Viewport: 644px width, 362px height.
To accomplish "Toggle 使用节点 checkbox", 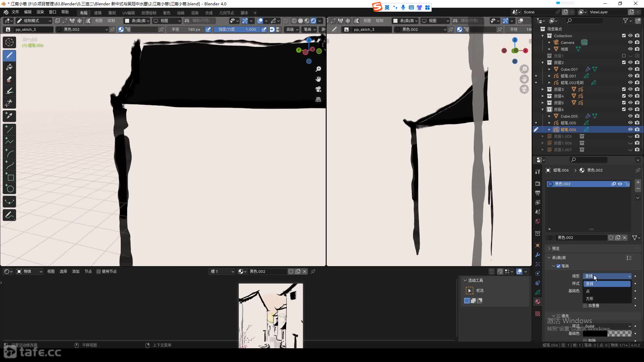I will click(99, 271).
